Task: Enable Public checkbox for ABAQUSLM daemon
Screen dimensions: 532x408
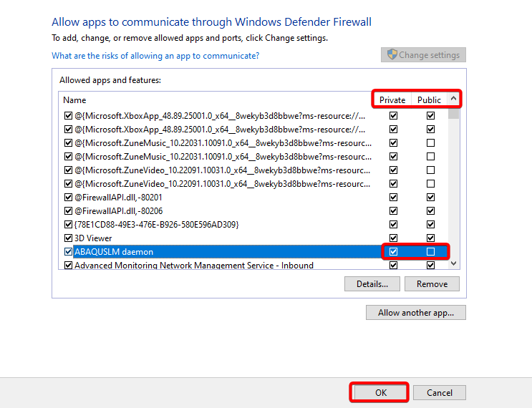Action: tap(430, 252)
